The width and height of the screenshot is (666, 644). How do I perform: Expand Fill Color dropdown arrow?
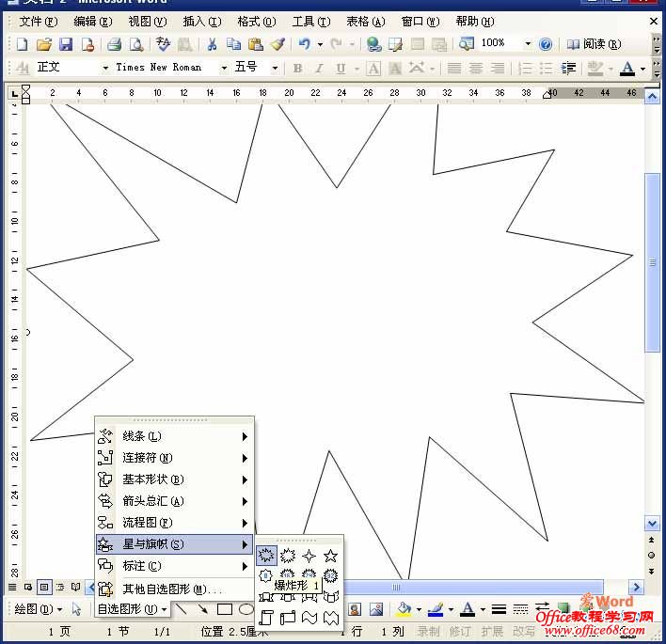(419, 610)
